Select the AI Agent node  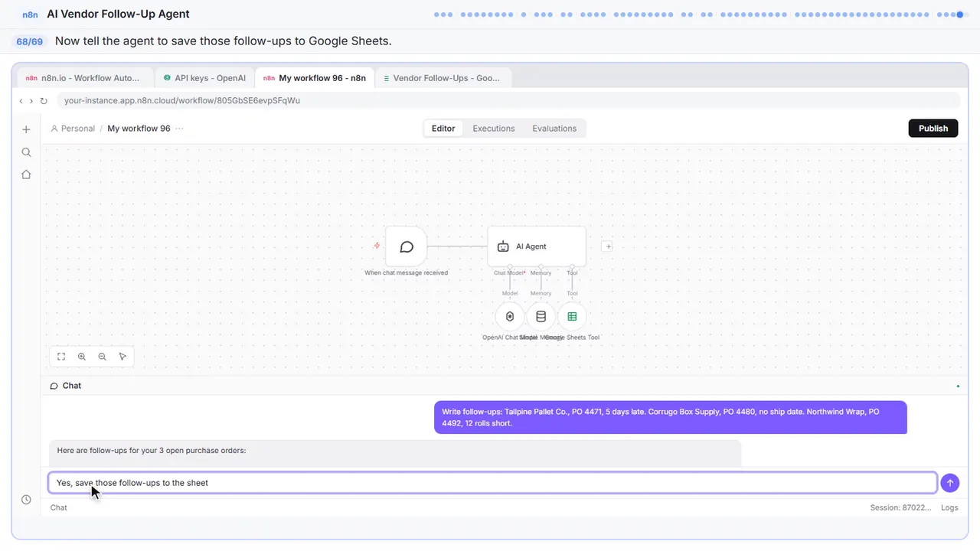[537, 246]
